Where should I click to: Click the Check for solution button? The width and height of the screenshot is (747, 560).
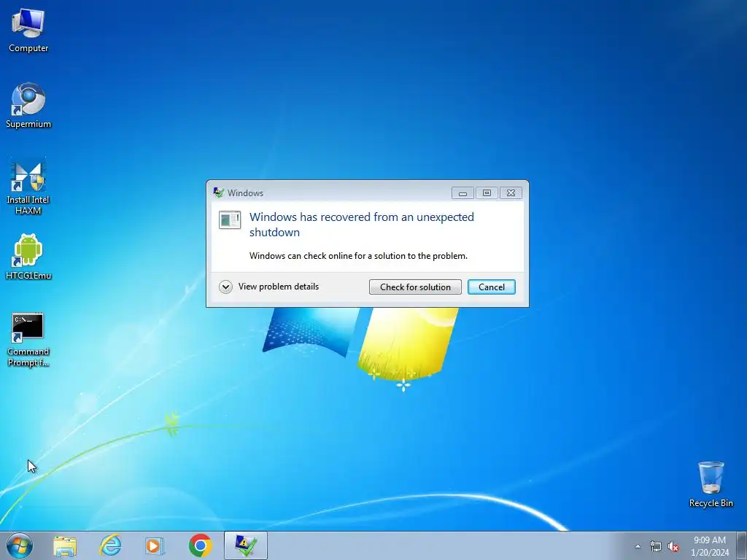click(x=415, y=287)
